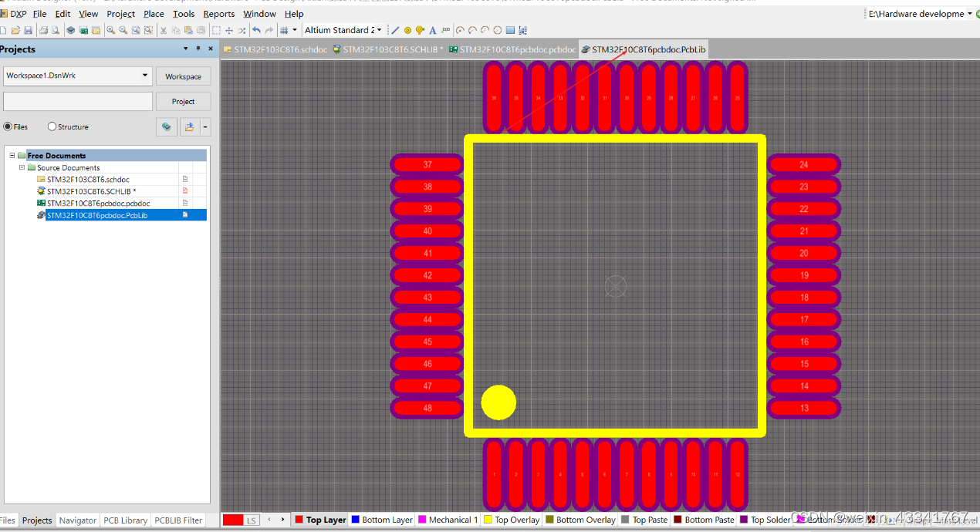980x532 pixels.
Task: Select the Place Via tool
Action: (x=420, y=30)
